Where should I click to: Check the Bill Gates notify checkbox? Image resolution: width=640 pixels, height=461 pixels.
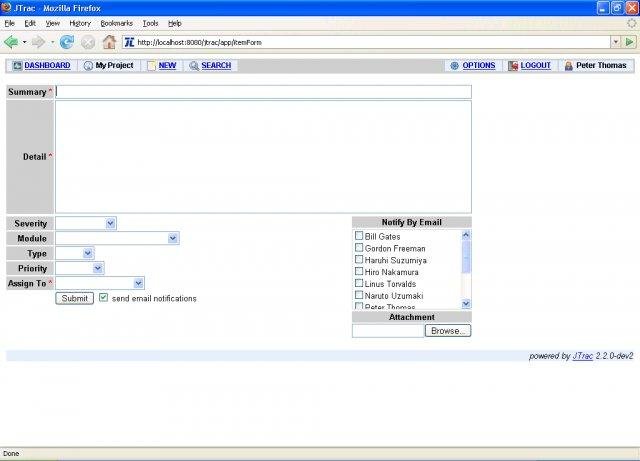(359, 236)
